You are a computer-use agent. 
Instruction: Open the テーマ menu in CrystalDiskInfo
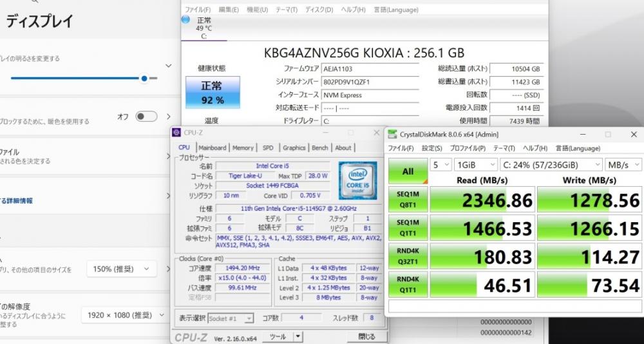[x=287, y=10]
